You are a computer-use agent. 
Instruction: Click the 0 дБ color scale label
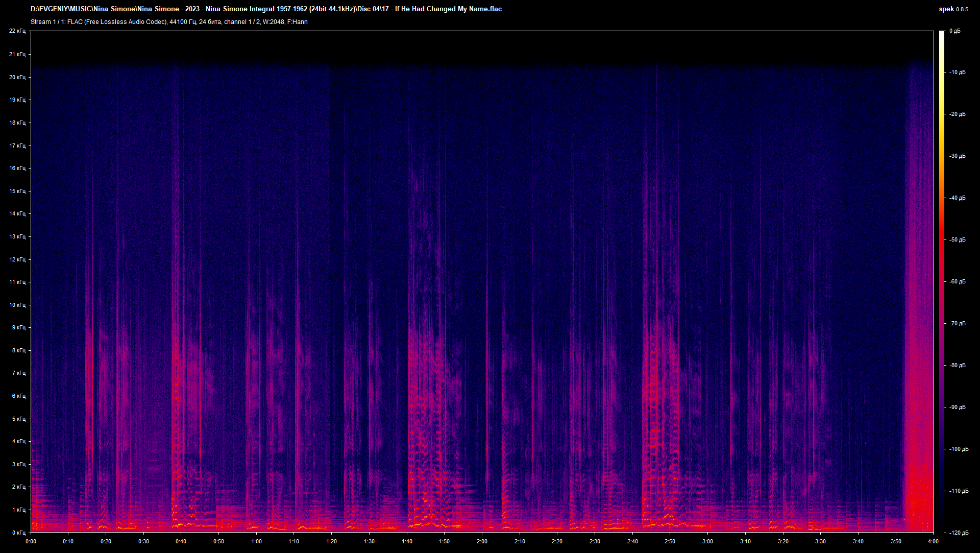(954, 31)
